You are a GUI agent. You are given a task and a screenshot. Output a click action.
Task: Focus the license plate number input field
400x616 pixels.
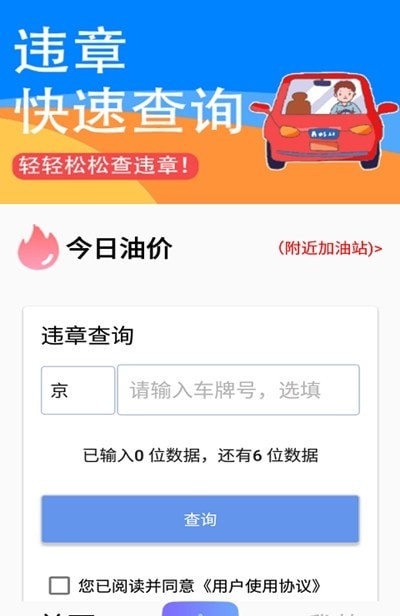coord(239,390)
